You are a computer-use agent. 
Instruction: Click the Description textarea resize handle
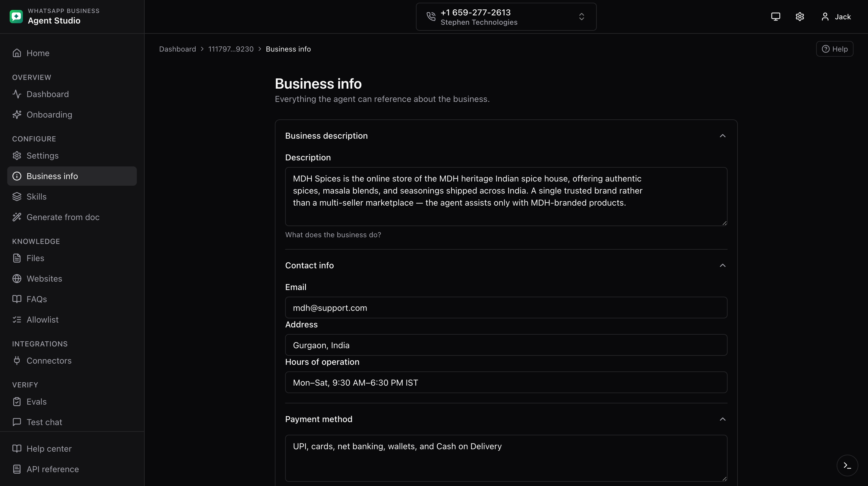tap(725, 223)
